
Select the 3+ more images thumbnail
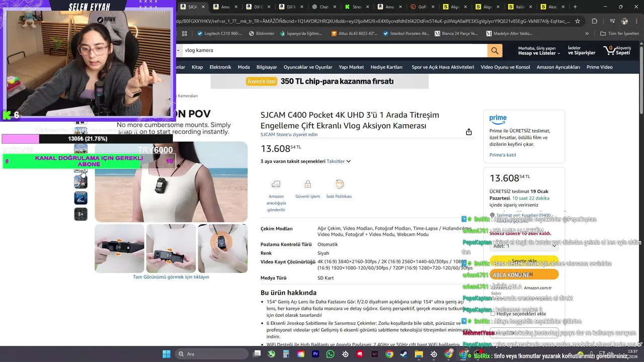coord(80,214)
